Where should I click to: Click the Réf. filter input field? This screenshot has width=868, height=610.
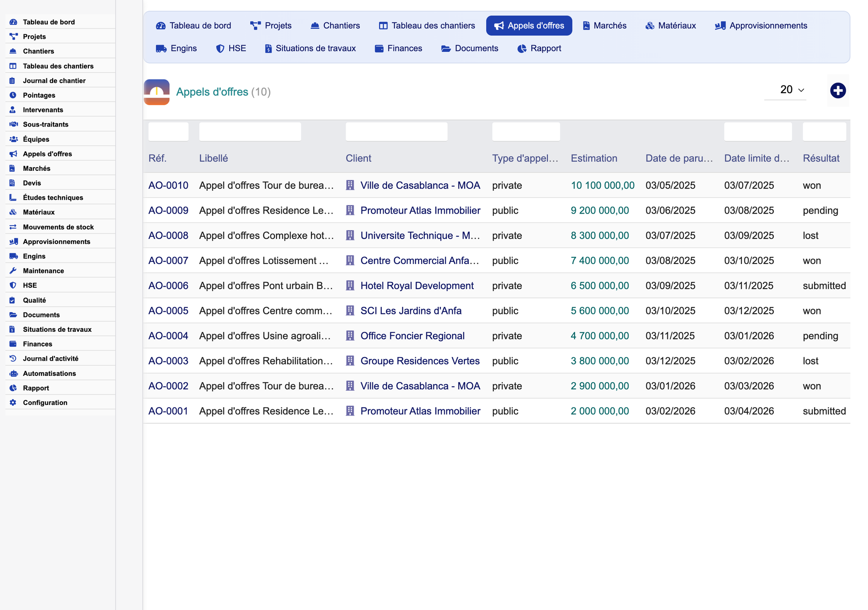click(x=168, y=132)
